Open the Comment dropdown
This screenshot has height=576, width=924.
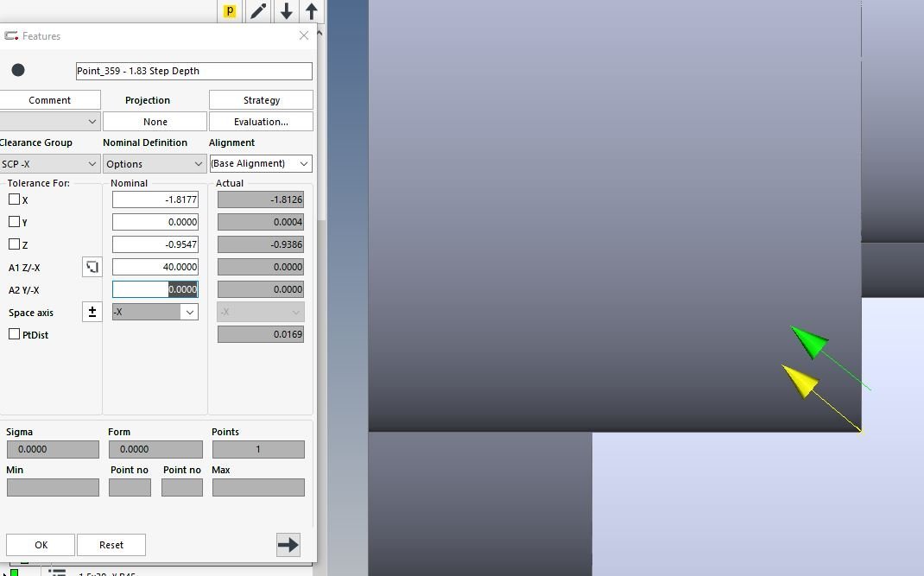click(49, 122)
